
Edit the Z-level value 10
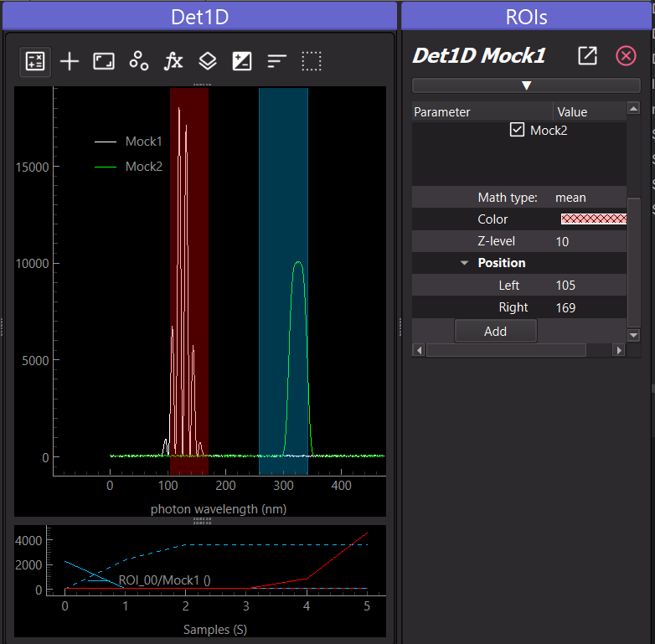tap(591, 241)
